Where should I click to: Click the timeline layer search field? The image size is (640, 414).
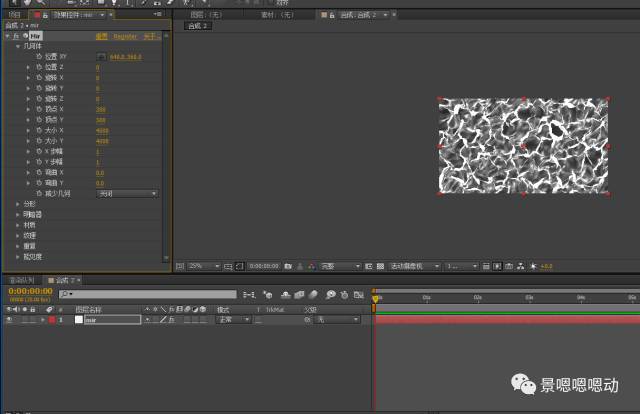coord(148,294)
